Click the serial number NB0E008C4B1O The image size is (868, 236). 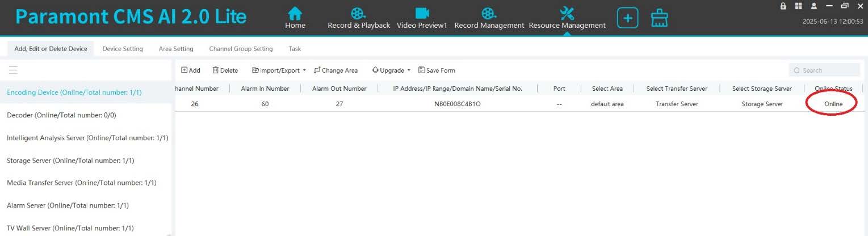tap(458, 104)
